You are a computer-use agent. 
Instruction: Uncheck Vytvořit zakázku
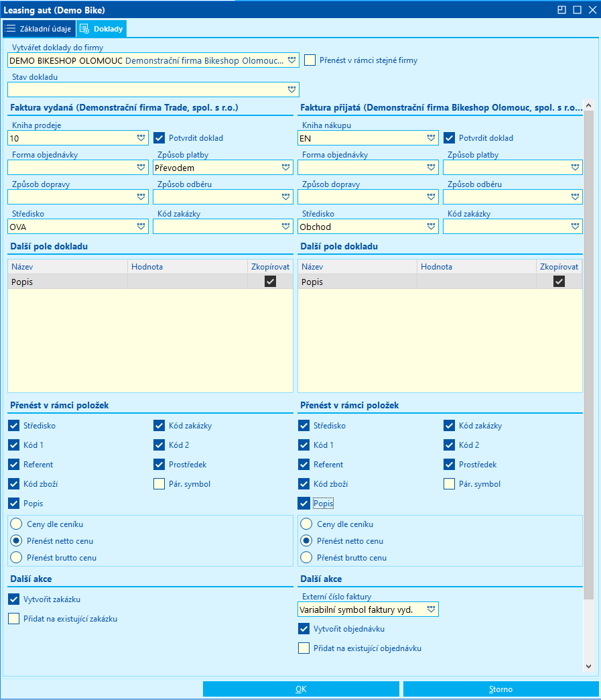(14, 599)
